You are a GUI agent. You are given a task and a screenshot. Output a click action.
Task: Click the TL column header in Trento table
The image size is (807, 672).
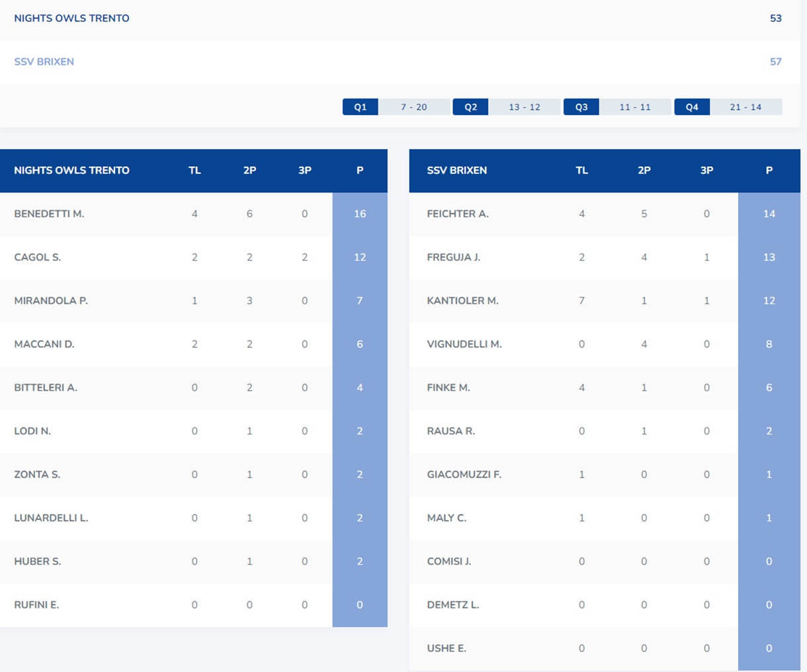(194, 171)
